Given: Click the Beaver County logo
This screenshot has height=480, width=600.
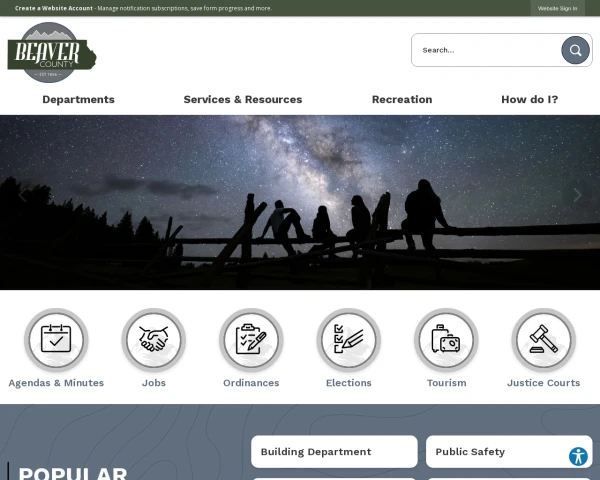Looking at the screenshot, I should click(52, 52).
